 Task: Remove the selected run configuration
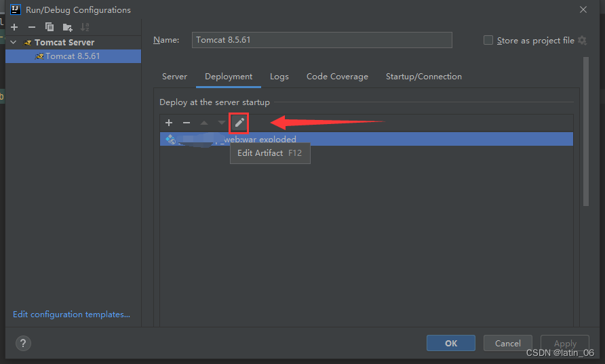32,27
